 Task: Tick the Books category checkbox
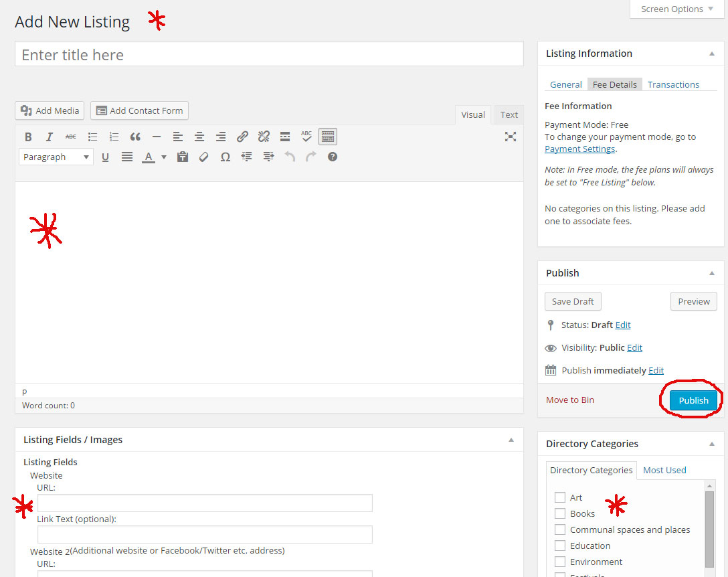point(560,513)
